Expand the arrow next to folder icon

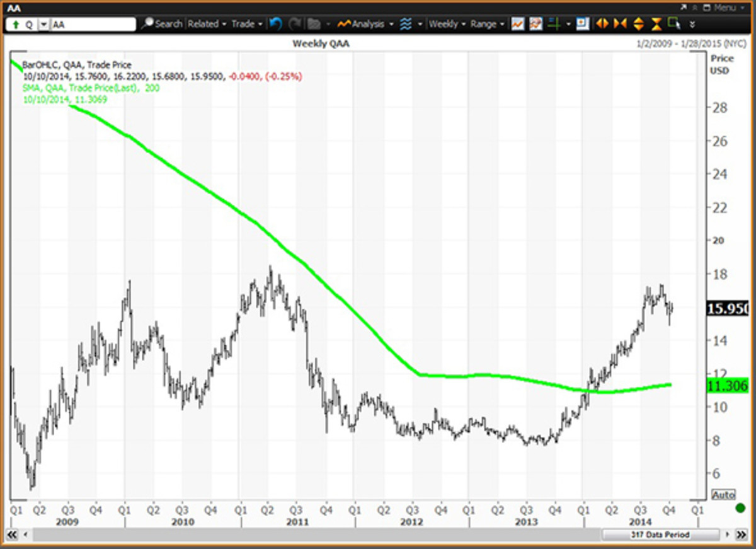(x=328, y=25)
